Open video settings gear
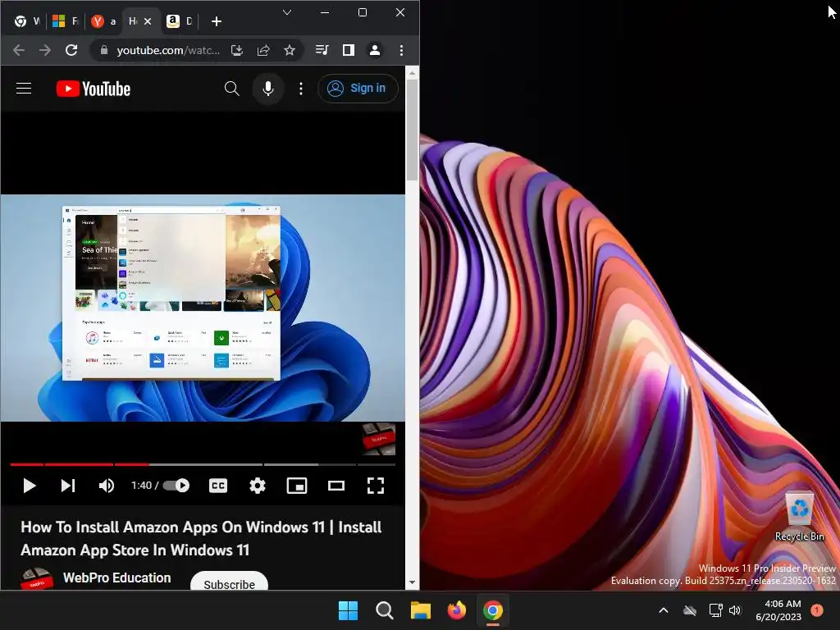The height and width of the screenshot is (630, 840). pos(258,486)
